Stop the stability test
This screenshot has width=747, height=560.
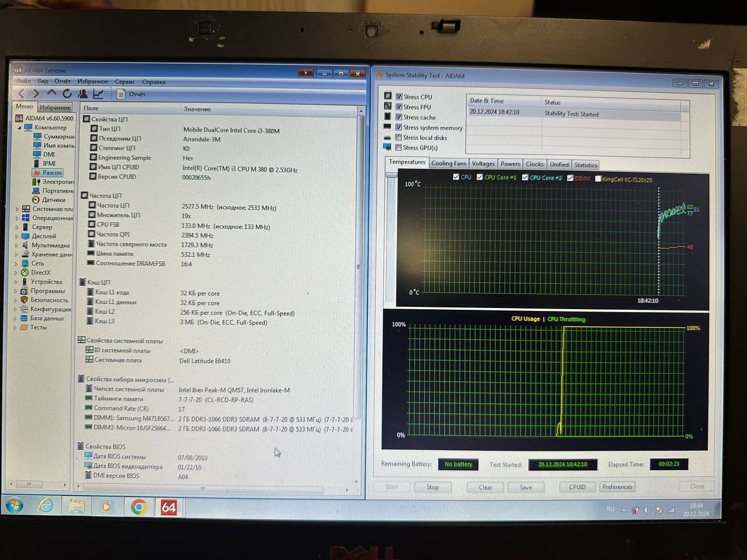(x=432, y=487)
